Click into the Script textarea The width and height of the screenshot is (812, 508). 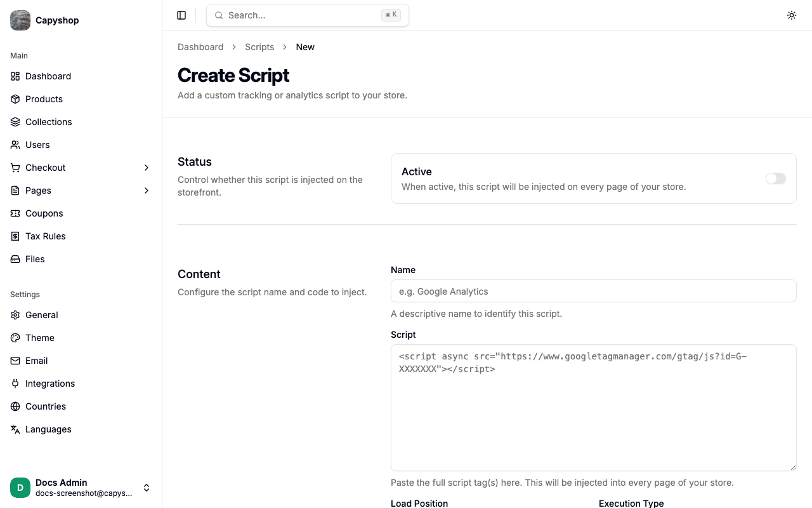pyautogui.click(x=593, y=408)
